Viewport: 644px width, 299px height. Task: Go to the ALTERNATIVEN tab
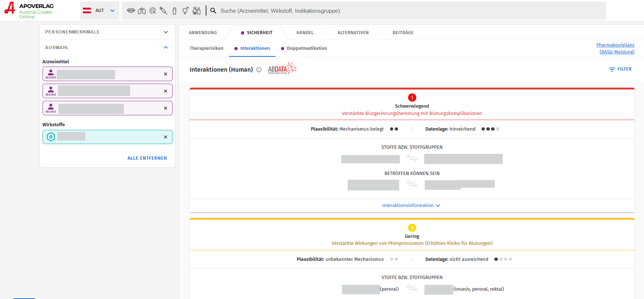point(353,33)
